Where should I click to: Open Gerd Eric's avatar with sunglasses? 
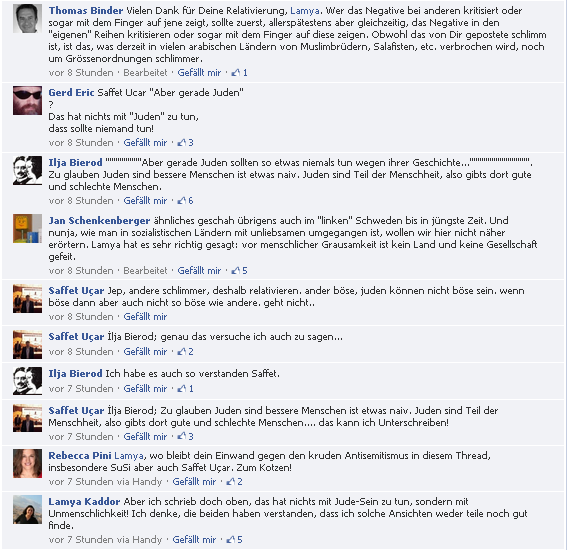[27, 101]
